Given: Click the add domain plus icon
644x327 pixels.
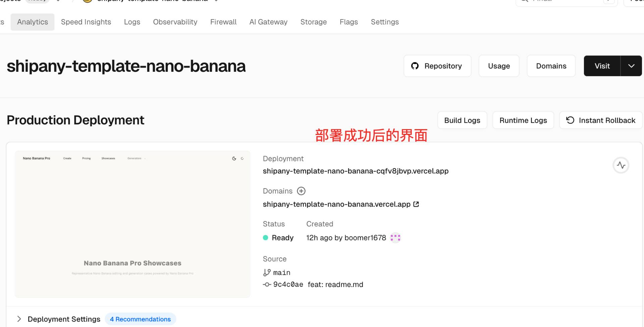Looking at the screenshot, I should pyautogui.click(x=301, y=191).
